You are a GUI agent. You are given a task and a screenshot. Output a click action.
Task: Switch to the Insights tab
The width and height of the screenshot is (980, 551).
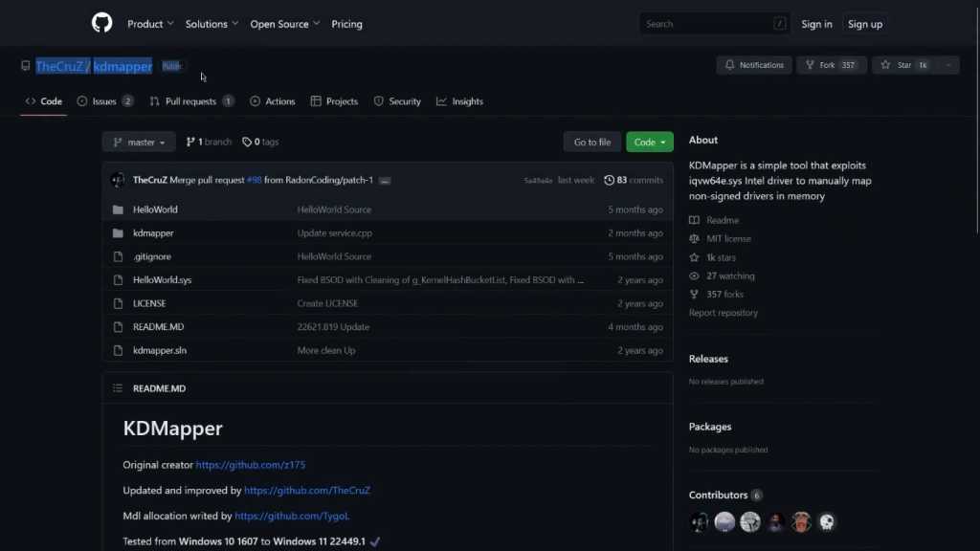pos(459,101)
